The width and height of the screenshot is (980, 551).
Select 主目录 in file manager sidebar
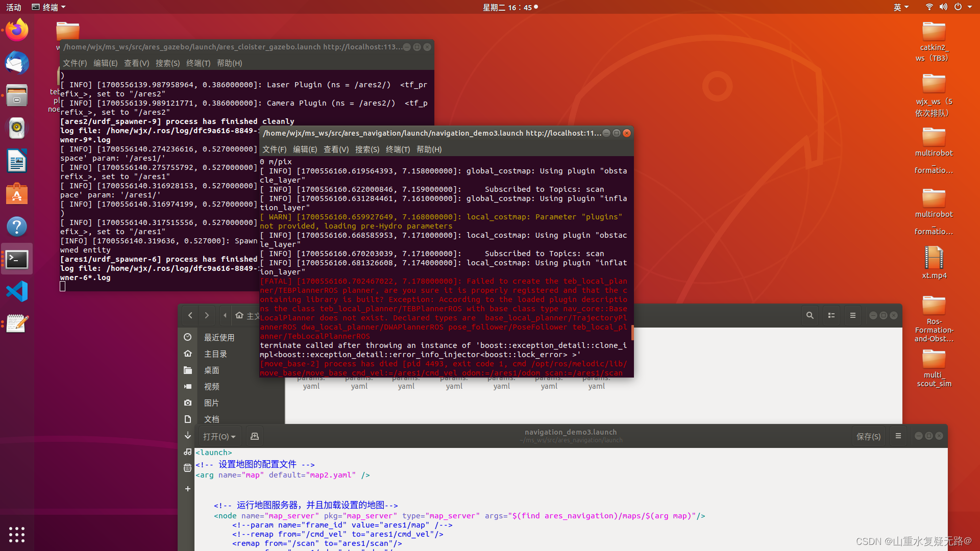tap(215, 354)
